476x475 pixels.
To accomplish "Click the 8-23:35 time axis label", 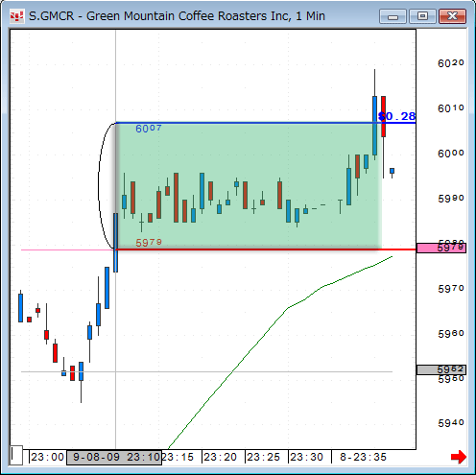I will [363, 457].
